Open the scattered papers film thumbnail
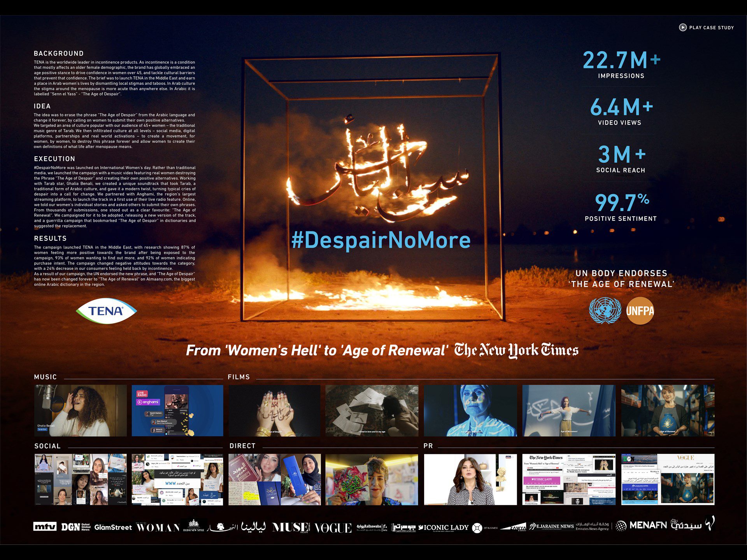The height and width of the screenshot is (560, 747). tap(372, 411)
